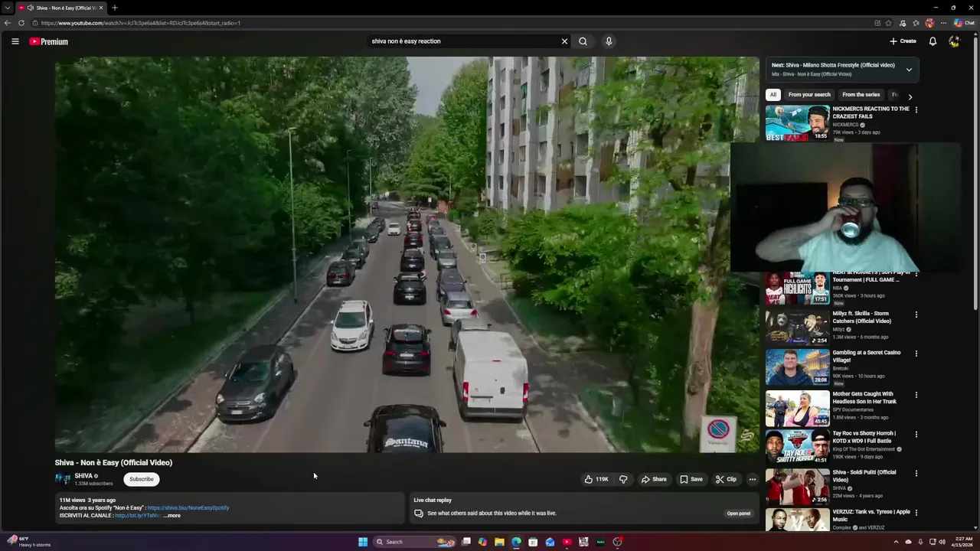980x551 pixels.
Task: Open the shiva.bio/NoneEasySpotify link
Action: click(188, 507)
